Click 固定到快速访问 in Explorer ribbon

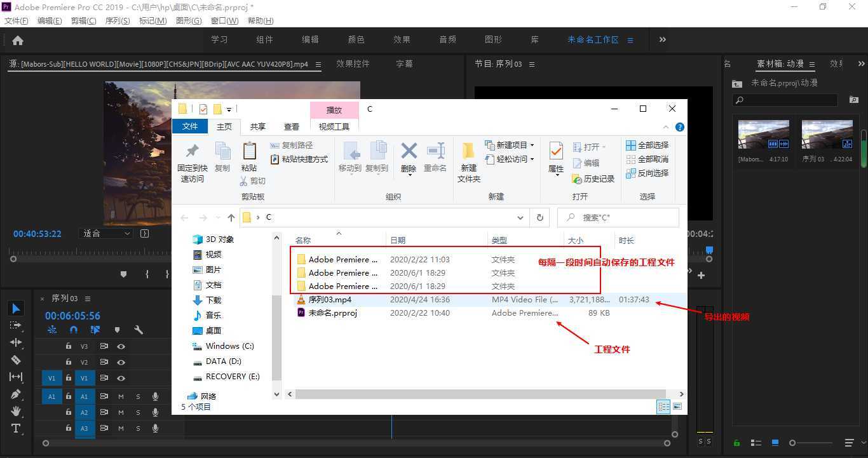[192, 163]
